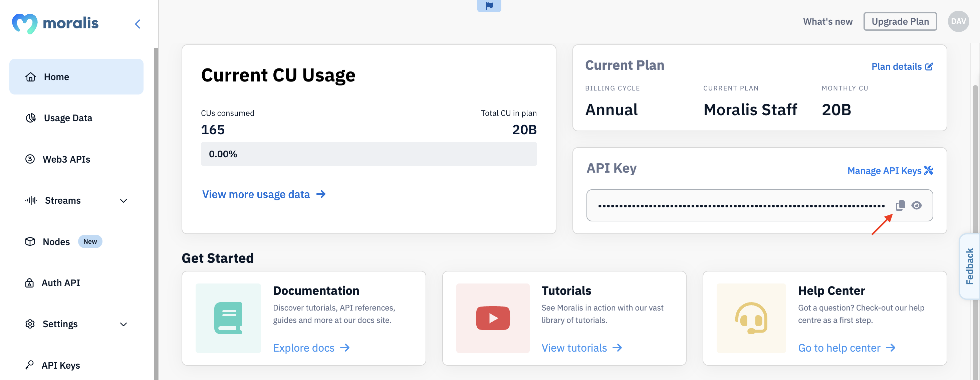The height and width of the screenshot is (380, 980).
Task: Click the Usage Data pie chart icon
Action: 30,118
